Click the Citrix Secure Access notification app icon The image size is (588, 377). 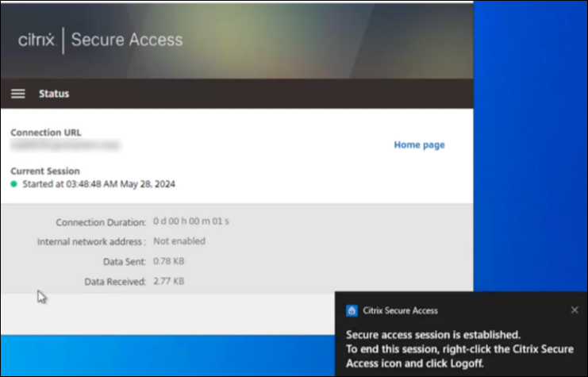352,310
